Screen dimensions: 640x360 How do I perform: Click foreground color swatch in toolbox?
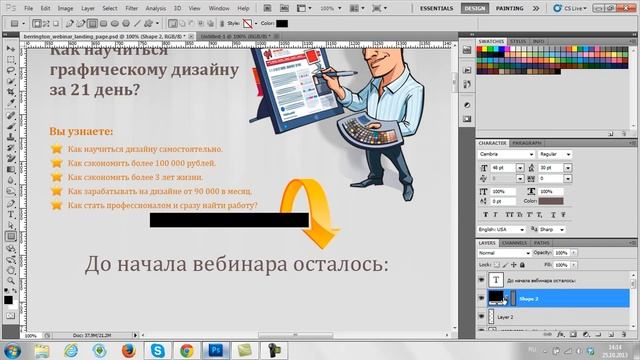pos(8,300)
